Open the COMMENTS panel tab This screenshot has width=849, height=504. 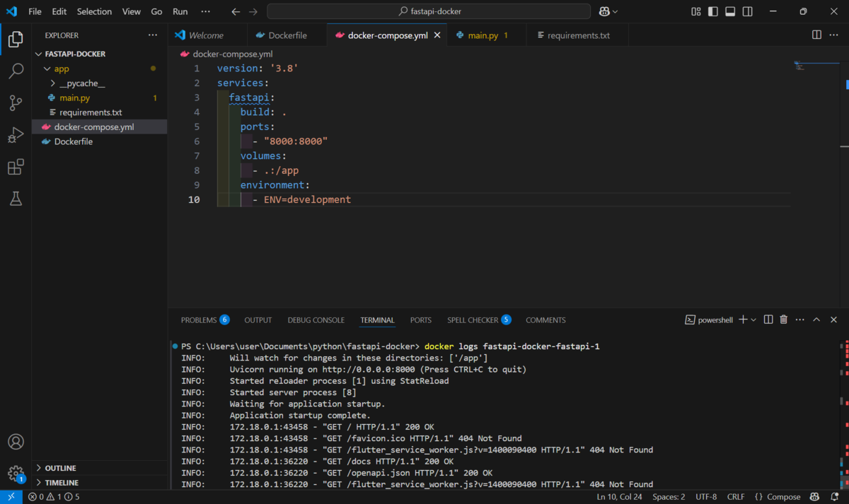545,320
